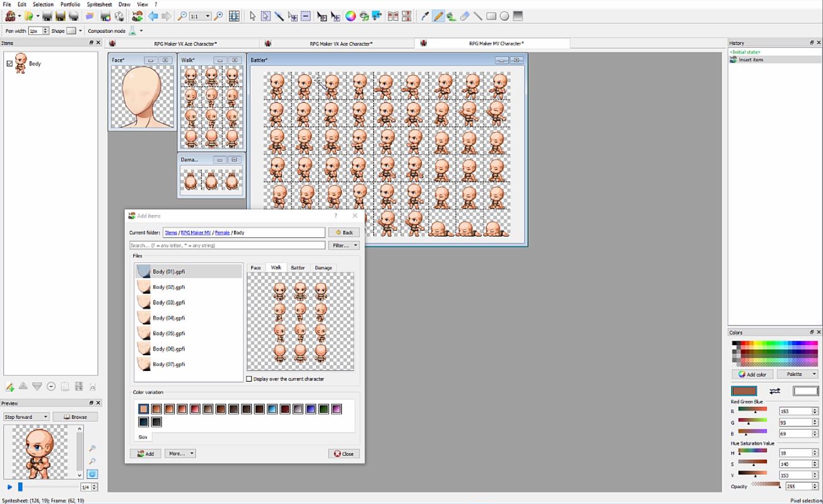Select the Body (03).gpfi file
The image size is (823, 504).
[x=167, y=302]
